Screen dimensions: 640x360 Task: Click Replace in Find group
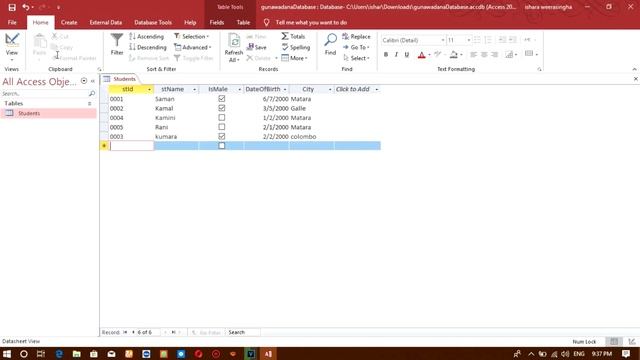[356, 36]
